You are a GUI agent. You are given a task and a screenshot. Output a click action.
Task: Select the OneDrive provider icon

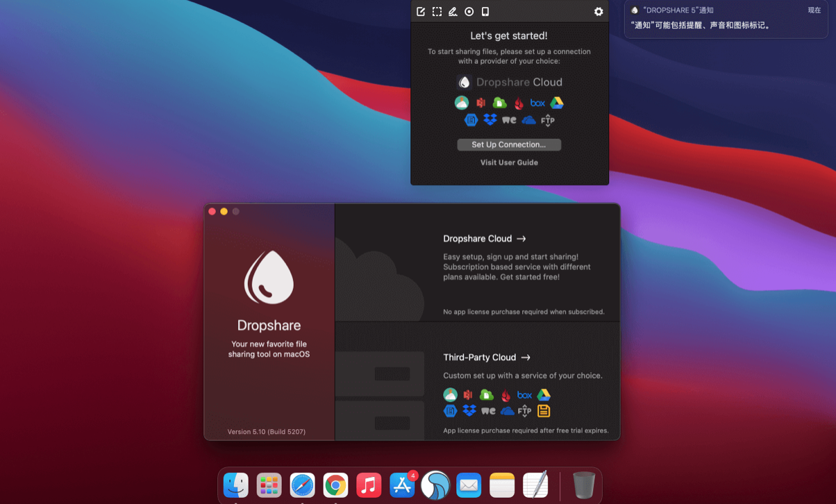click(x=528, y=119)
